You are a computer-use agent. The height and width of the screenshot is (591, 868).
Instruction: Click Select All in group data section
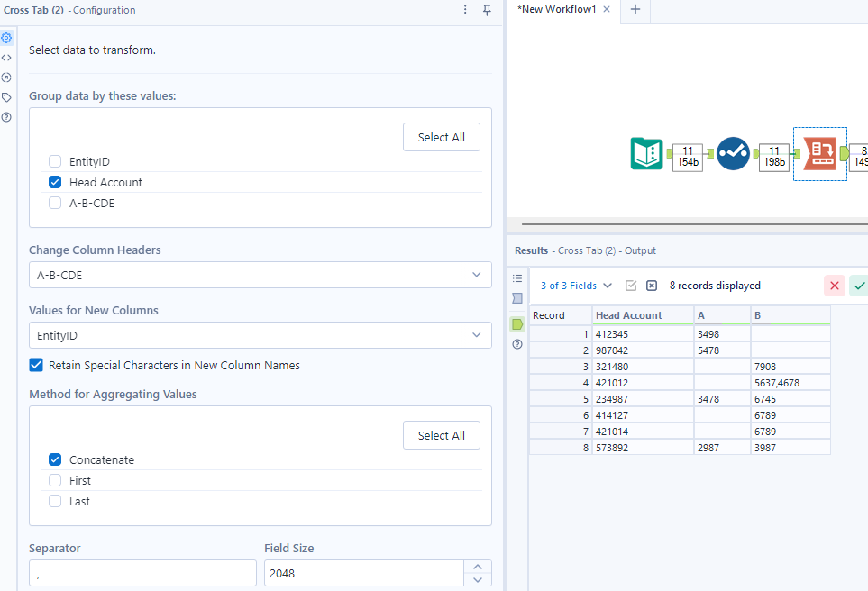point(441,137)
